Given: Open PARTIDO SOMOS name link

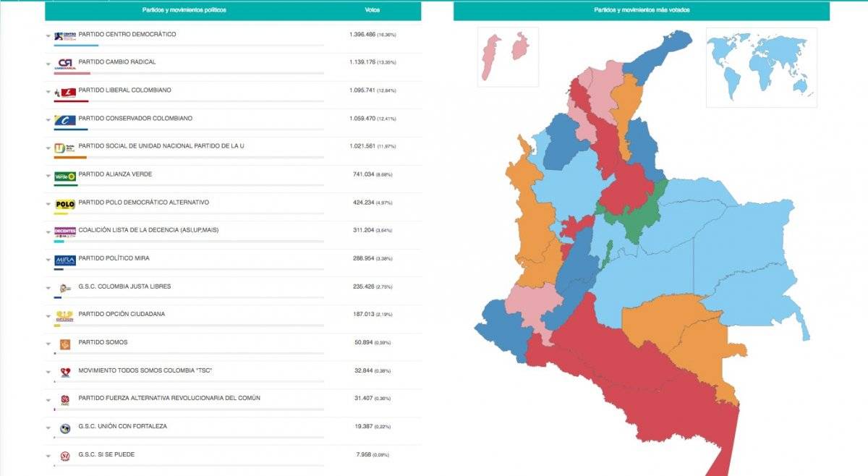Looking at the screenshot, I should point(102,342).
